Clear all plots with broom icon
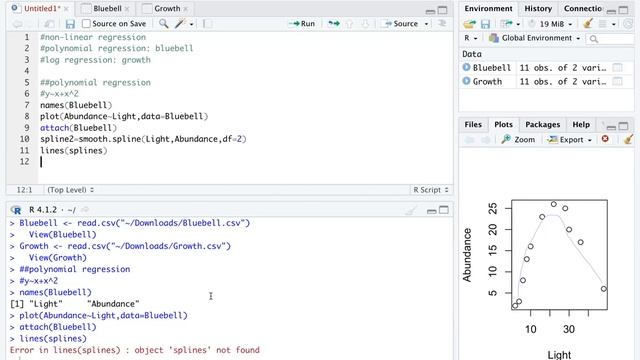 coord(629,139)
